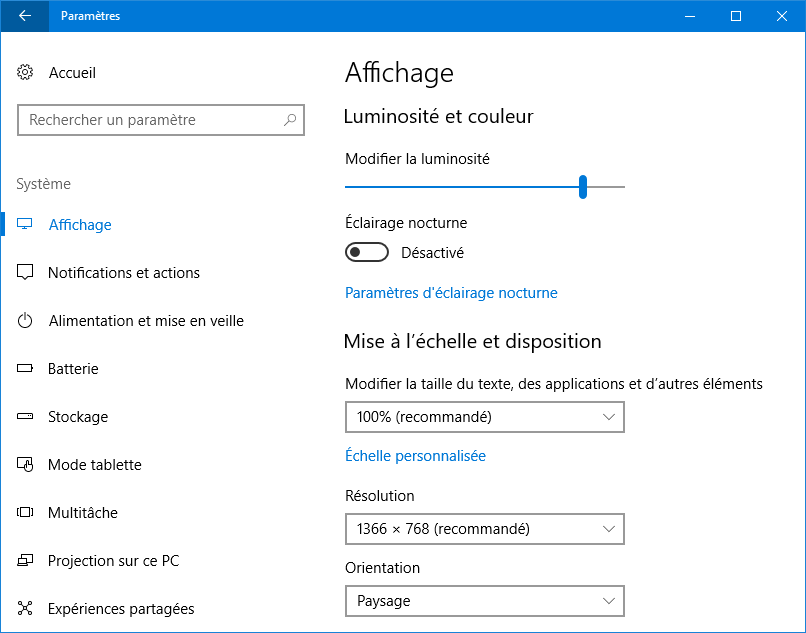The image size is (806, 633).
Task: Click the brightness slider handle
Action: pyautogui.click(x=583, y=187)
